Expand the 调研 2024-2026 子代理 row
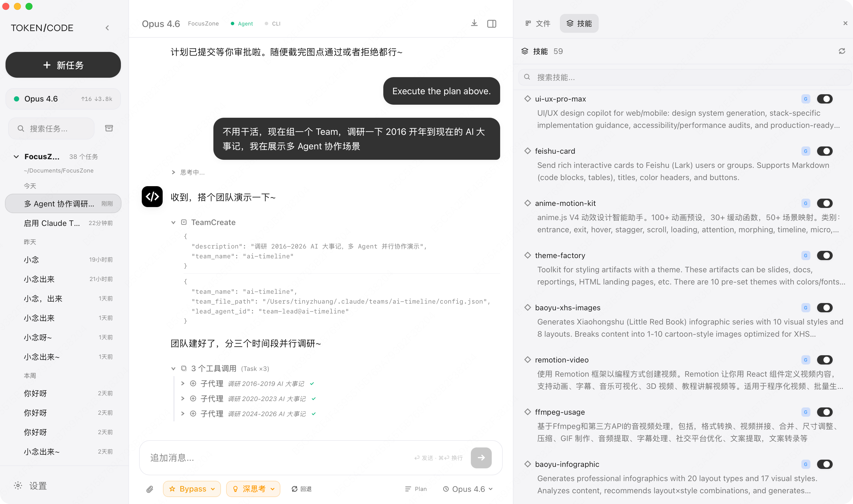This screenshot has height=504, width=853. click(183, 413)
